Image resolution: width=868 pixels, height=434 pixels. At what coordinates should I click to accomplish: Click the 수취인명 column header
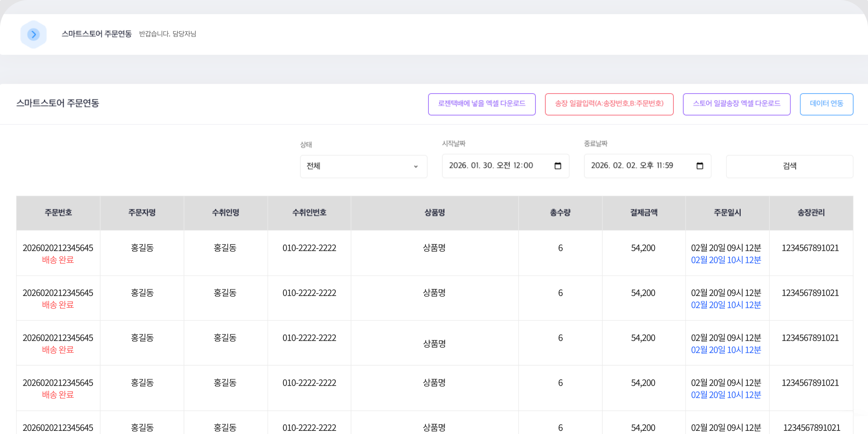(x=226, y=213)
